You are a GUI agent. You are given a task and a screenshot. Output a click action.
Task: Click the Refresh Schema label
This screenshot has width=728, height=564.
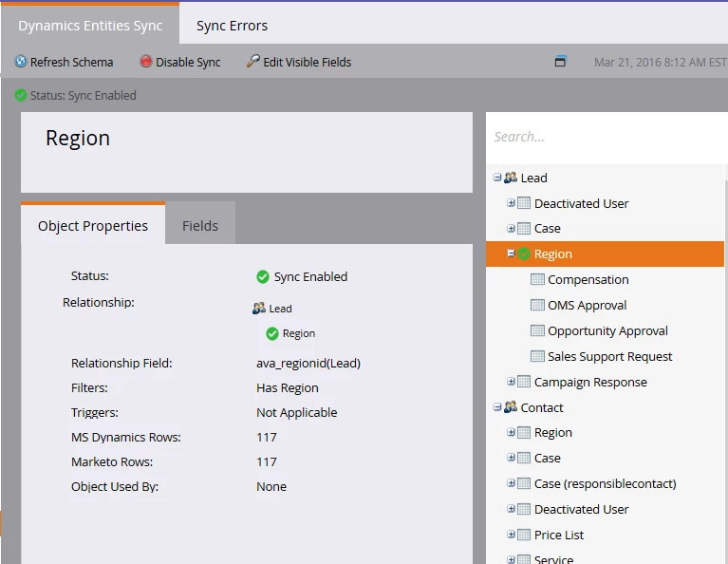tap(71, 63)
